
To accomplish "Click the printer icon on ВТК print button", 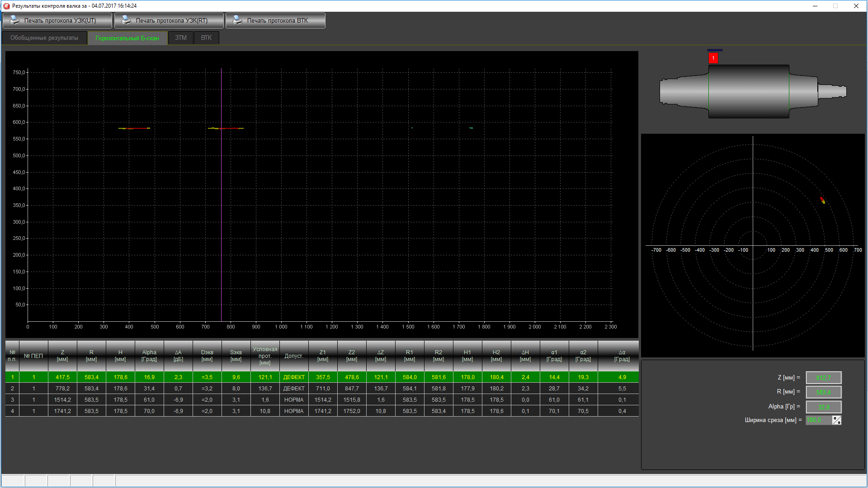I will pos(237,20).
